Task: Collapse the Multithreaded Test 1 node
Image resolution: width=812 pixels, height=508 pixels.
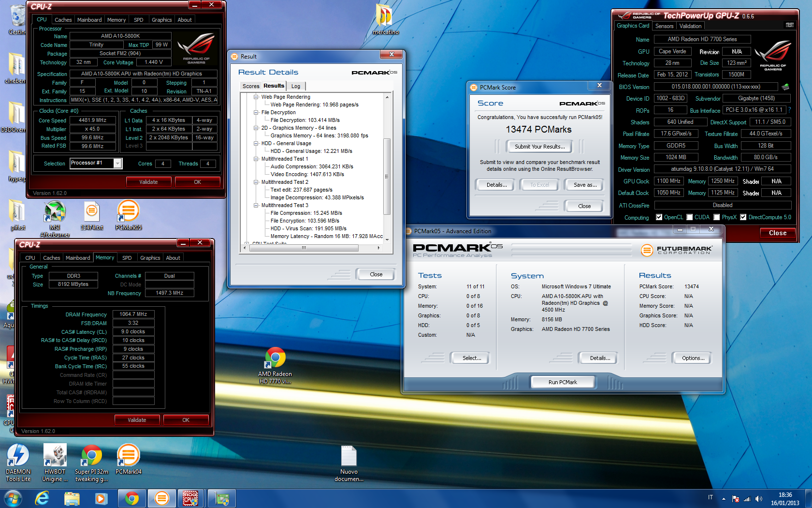Action: click(x=256, y=159)
